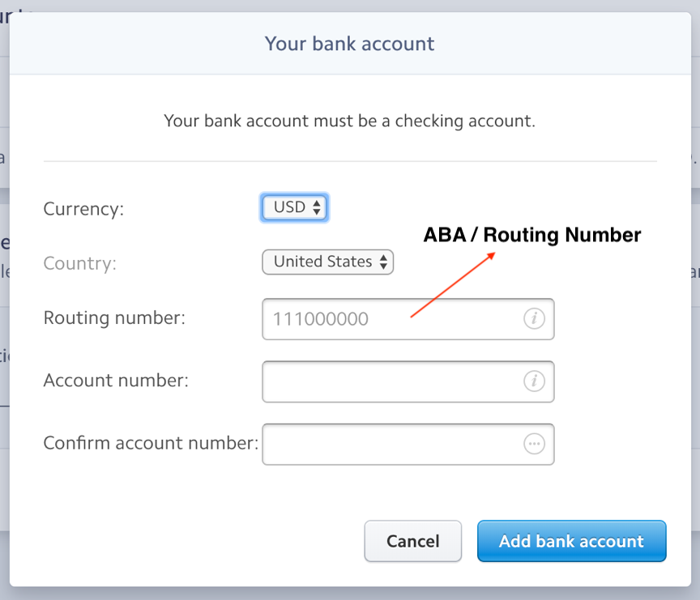Click the Your bank account dialog title
The width and height of the screenshot is (700, 600).
click(349, 44)
